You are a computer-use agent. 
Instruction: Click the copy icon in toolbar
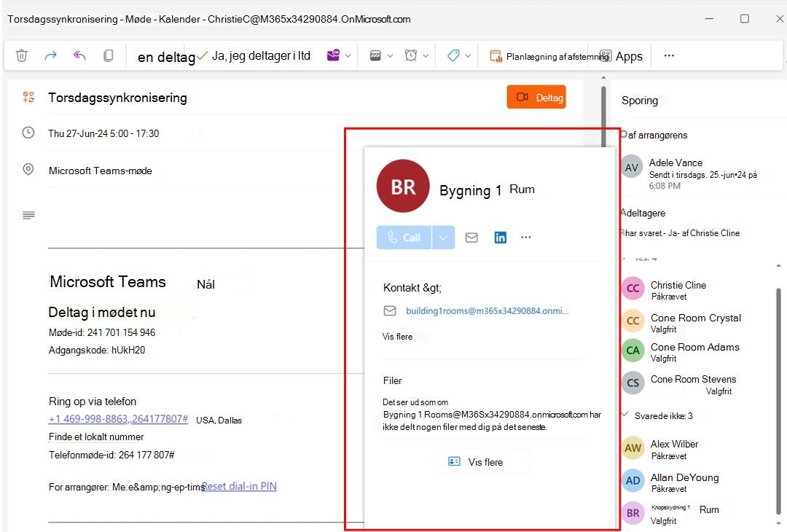pyautogui.click(x=108, y=55)
